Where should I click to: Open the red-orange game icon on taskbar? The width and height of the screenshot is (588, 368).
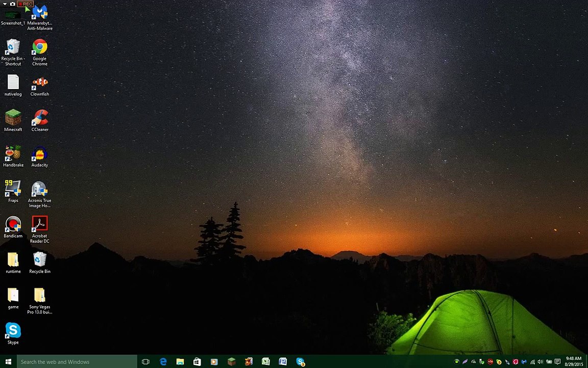tap(249, 362)
